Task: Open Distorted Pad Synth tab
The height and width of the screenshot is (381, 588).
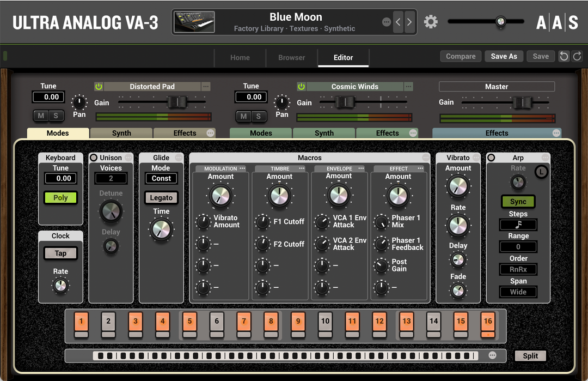Action: tap(121, 133)
